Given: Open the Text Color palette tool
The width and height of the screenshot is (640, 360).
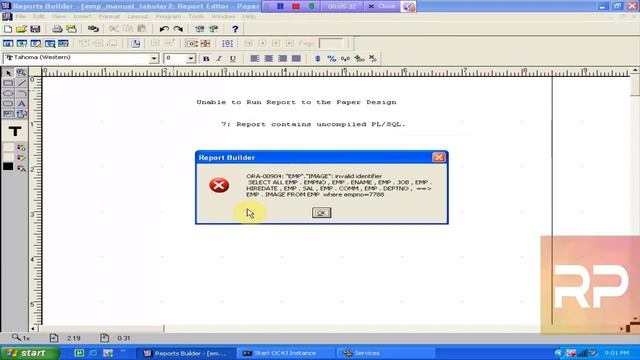Looking at the screenshot, I should [21, 167].
